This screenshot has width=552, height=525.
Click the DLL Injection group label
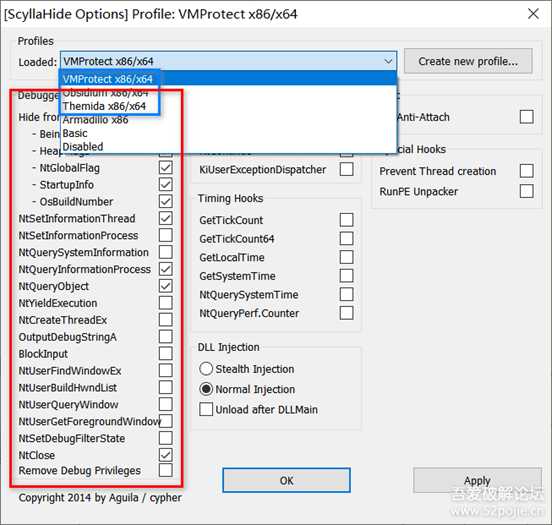coord(228,347)
